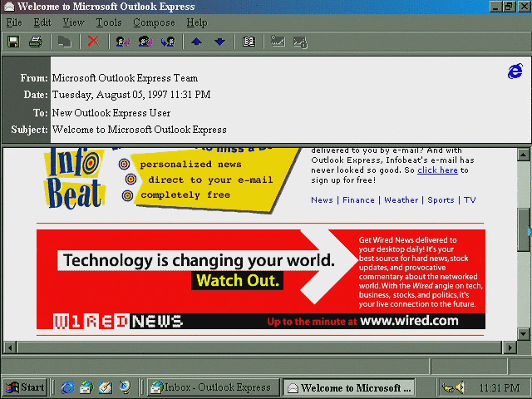
Task: Print this message with printer icon
Action: (36, 42)
